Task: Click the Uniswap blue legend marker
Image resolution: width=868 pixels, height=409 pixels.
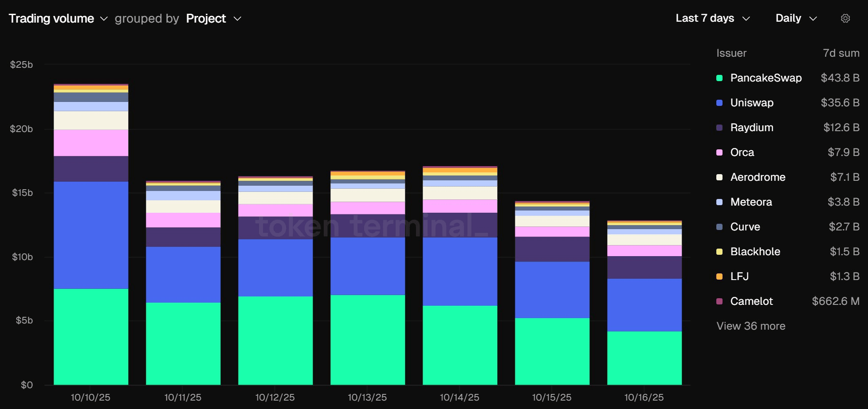Action: tap(719, 103)
